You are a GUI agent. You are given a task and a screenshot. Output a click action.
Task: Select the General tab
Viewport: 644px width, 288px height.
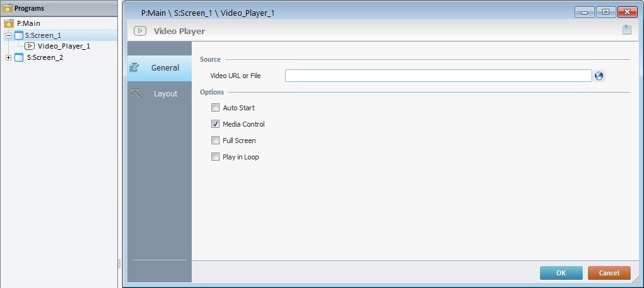pyautogui.click(x=160, y=68)
